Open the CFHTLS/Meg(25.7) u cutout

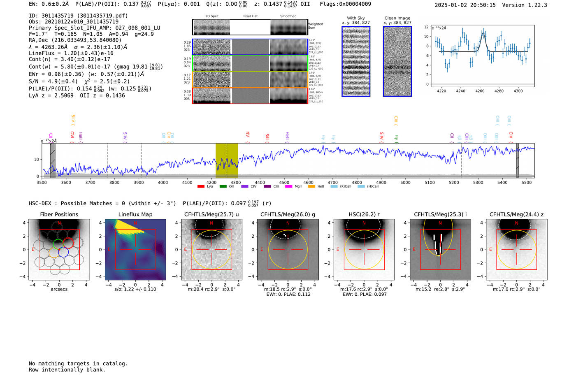coord(212,249)
